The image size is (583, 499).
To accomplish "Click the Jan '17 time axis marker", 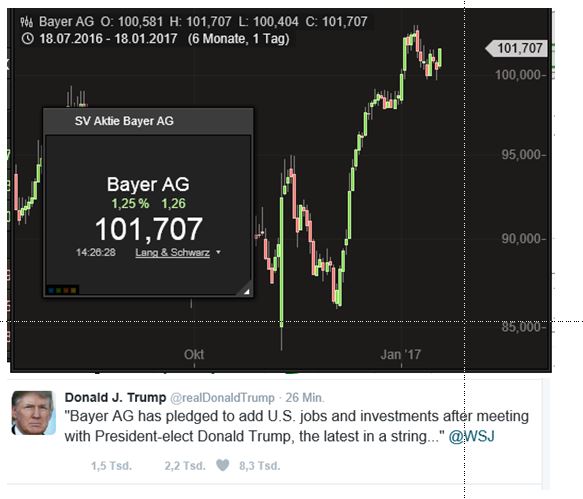I will [x=400, y=354].
